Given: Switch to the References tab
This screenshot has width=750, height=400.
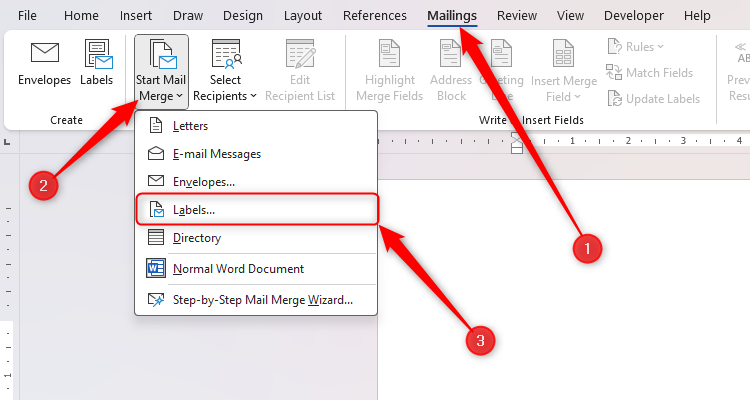Looking at the screenshot, I should coord(375,16).
